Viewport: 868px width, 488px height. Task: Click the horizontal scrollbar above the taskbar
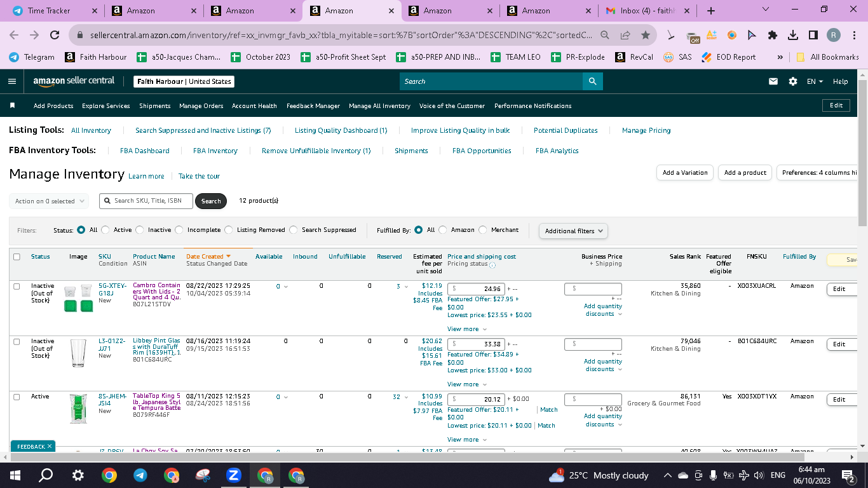click(x=407, y=456)
